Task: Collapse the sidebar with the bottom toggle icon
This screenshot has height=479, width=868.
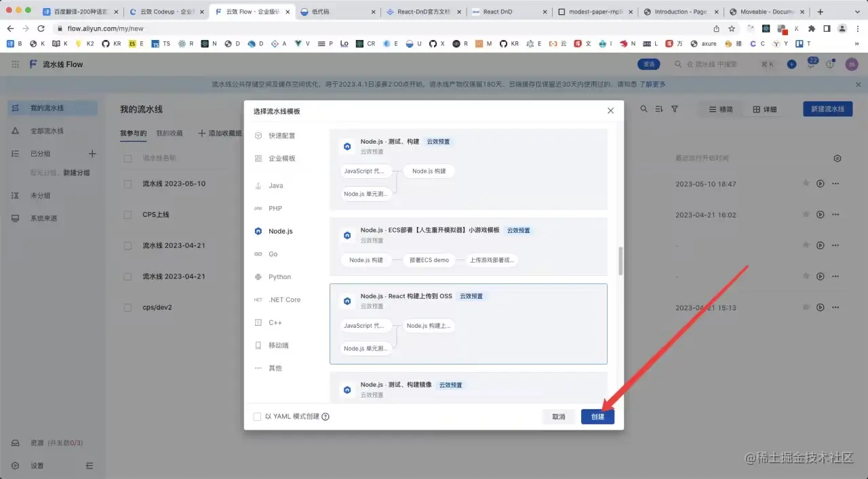Action: click(x=90, y=466)
